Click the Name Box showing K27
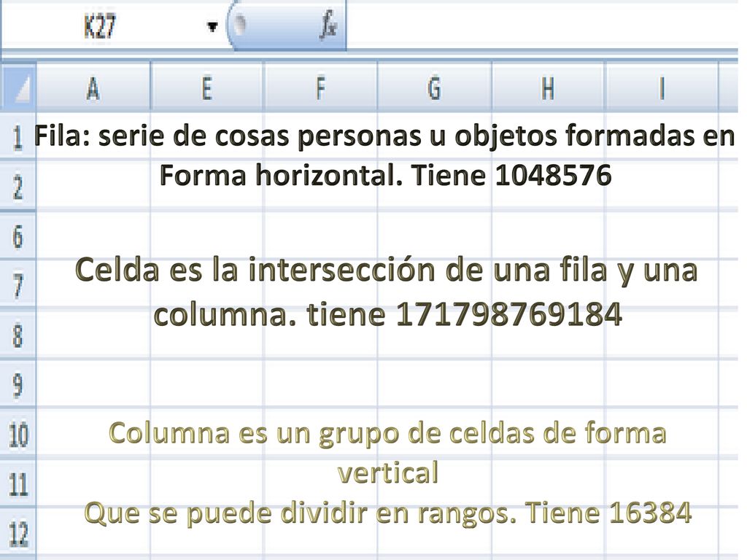 coord(100,26)
